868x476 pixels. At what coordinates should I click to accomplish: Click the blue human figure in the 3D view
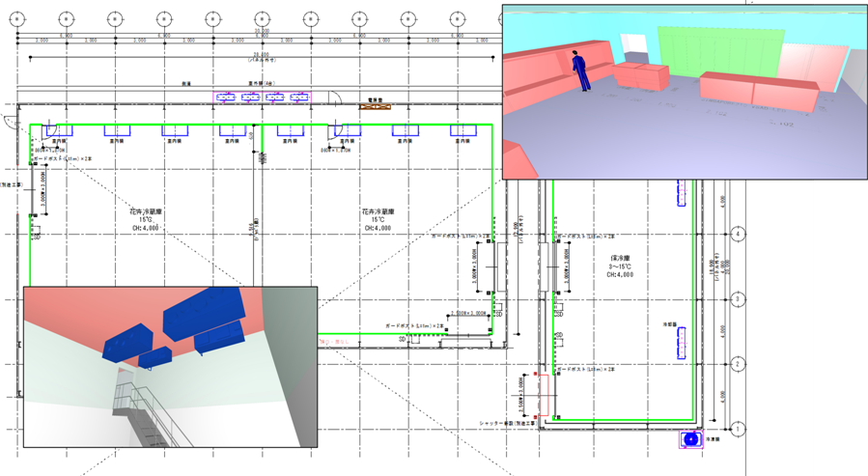[581, 70]
